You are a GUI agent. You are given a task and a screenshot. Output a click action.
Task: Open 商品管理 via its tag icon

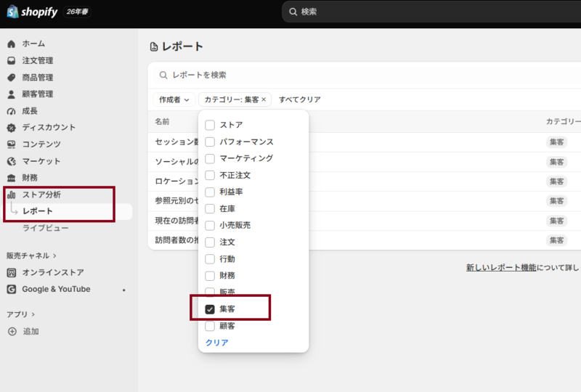click(x=12, y=78)
